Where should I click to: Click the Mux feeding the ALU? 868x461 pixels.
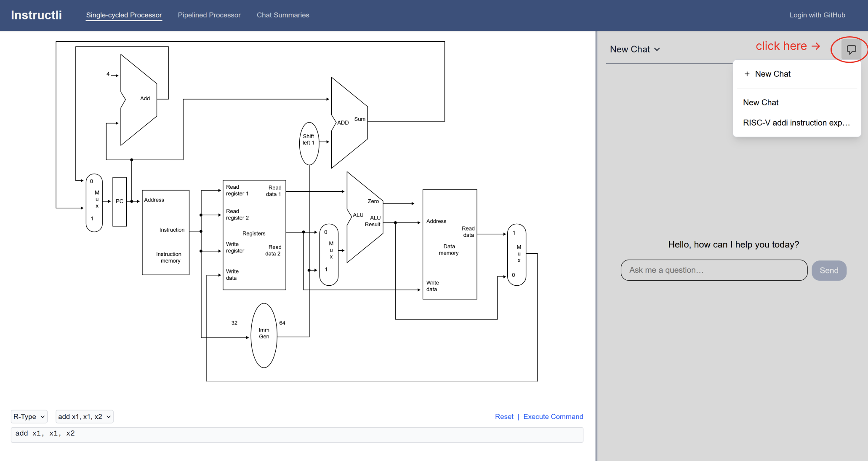coord(329,255)
